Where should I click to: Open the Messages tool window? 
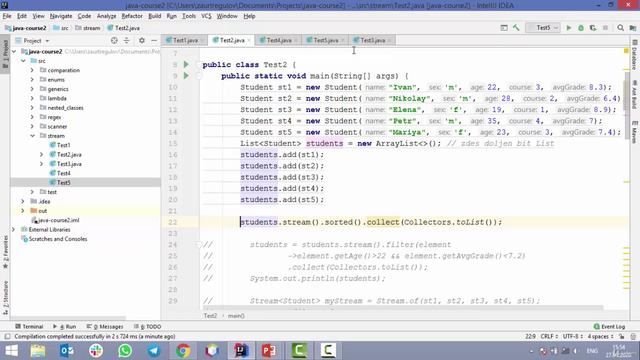105,327
